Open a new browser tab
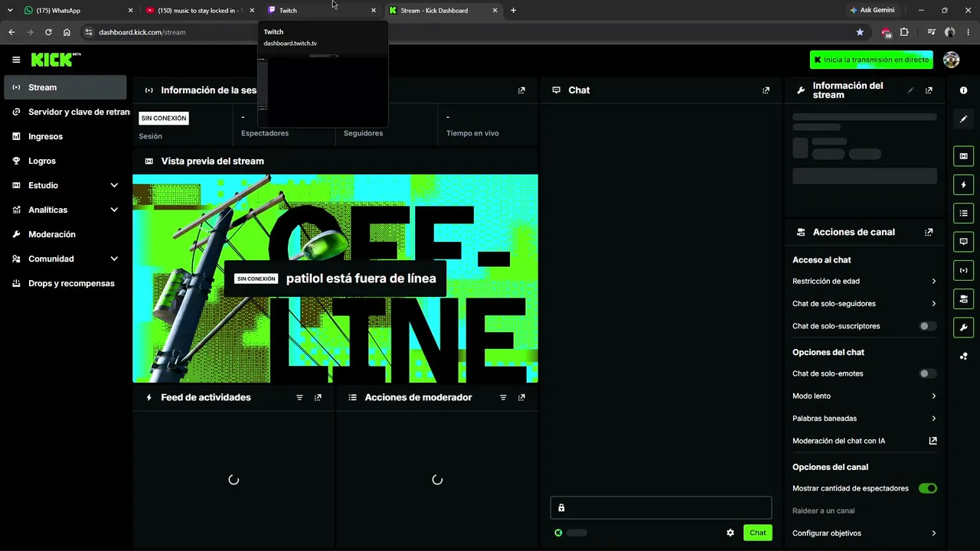This screenshot has height=551, width=980. coord(513,10)
